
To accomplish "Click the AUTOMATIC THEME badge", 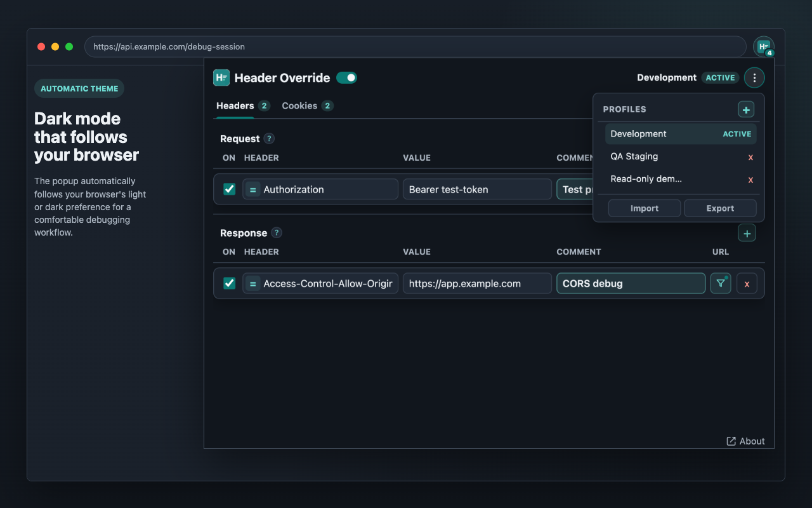I will 79,89.
